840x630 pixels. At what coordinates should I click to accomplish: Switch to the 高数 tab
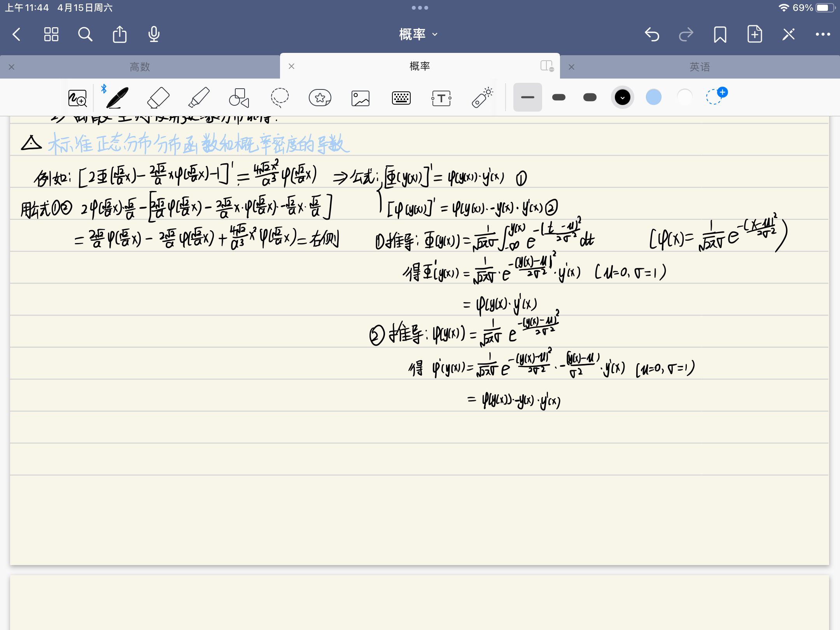tap(140, 67)
